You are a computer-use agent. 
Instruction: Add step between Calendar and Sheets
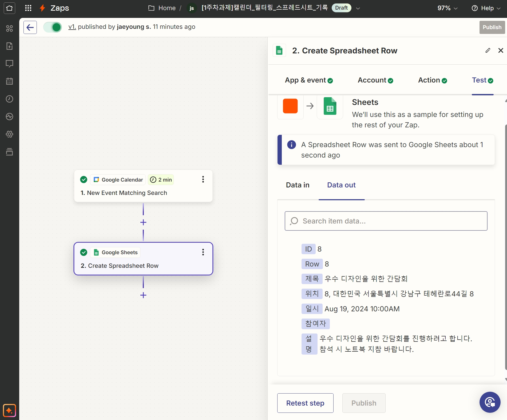click(143, 222)
